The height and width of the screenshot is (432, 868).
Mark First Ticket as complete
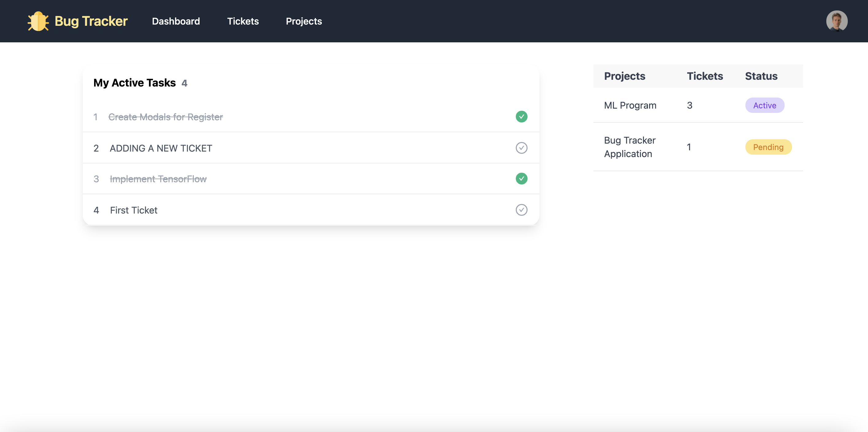pos(521,210)
